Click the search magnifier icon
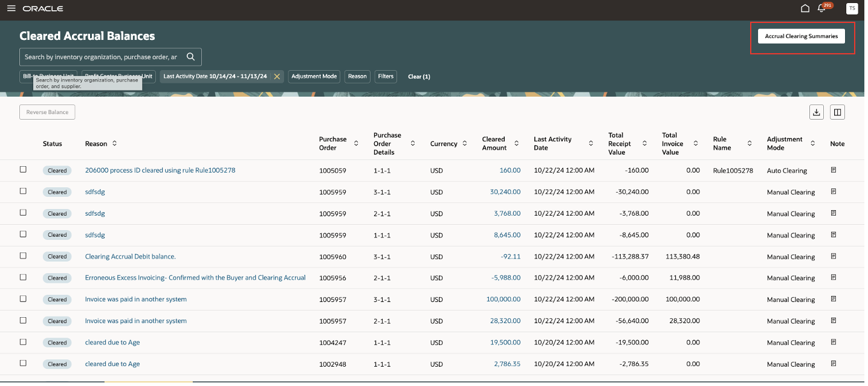This screenshot has width=868, height=386. coord(190,57)
